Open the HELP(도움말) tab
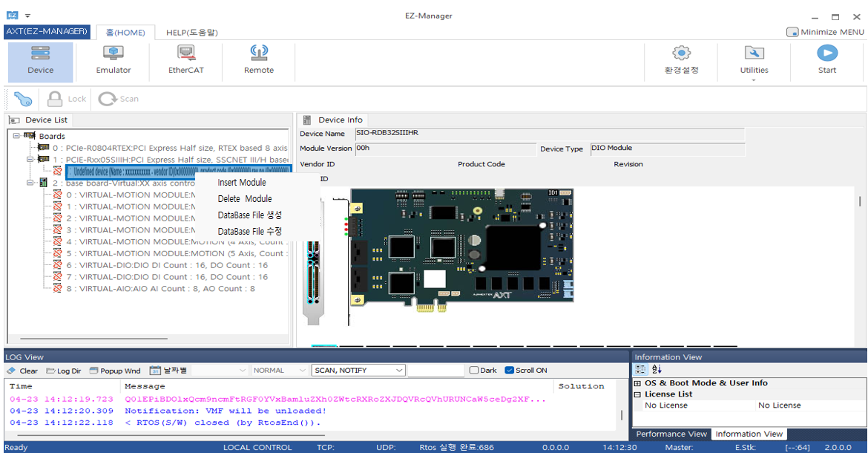Image resolution: width=868 pixels, height=453 pixels. 192,33
